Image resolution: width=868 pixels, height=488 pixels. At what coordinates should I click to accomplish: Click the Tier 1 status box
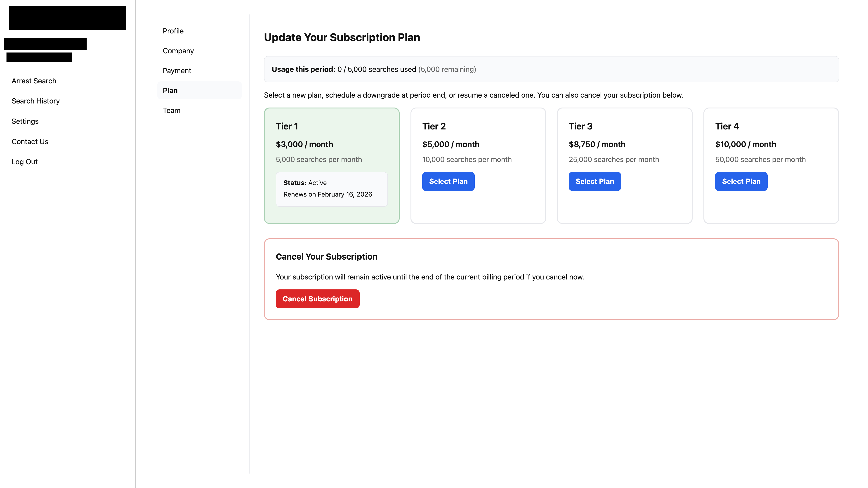pyautogui.click(x=332, y=189)
